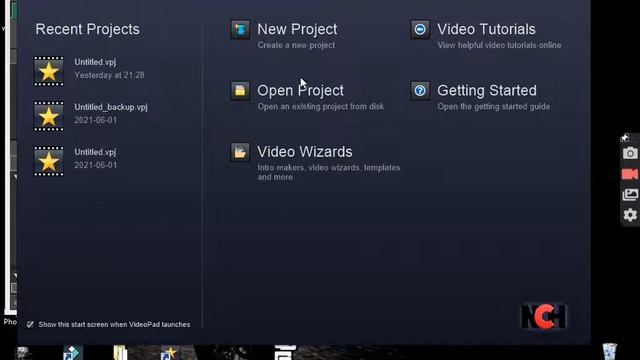
Task: Click the Open Project folder icon
Action: (240, 91)
